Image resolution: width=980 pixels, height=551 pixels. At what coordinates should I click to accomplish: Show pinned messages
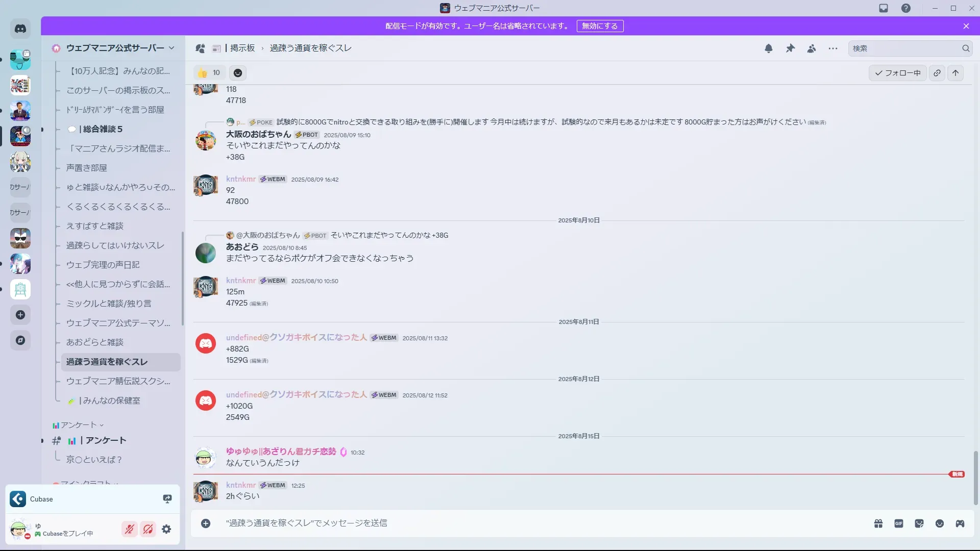[x=790, y=48]
